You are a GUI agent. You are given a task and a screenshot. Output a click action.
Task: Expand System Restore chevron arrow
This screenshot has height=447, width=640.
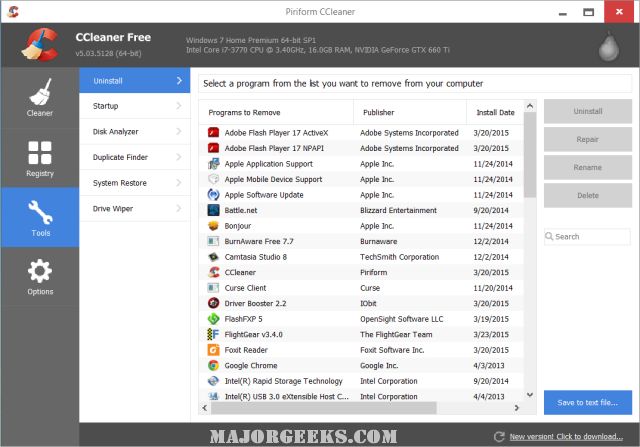click(179, 183)
